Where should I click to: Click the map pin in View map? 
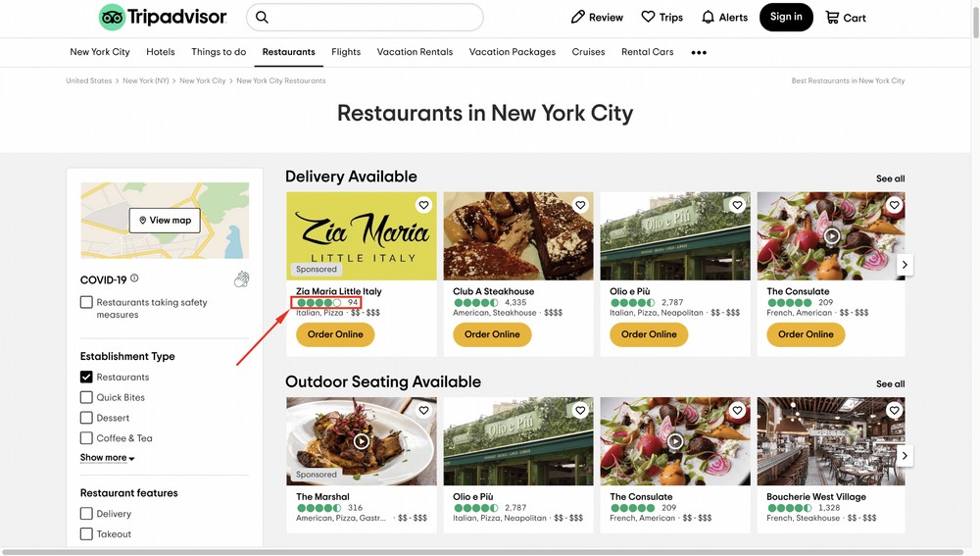142,221
